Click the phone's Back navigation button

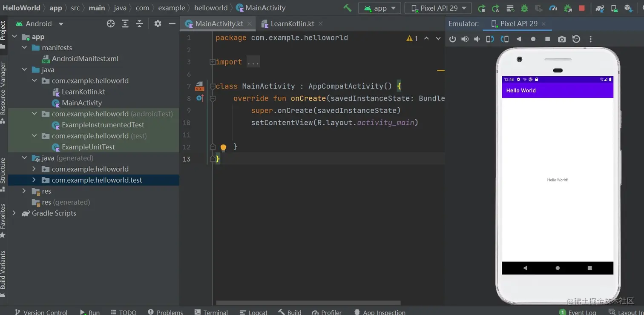[525, 268]
